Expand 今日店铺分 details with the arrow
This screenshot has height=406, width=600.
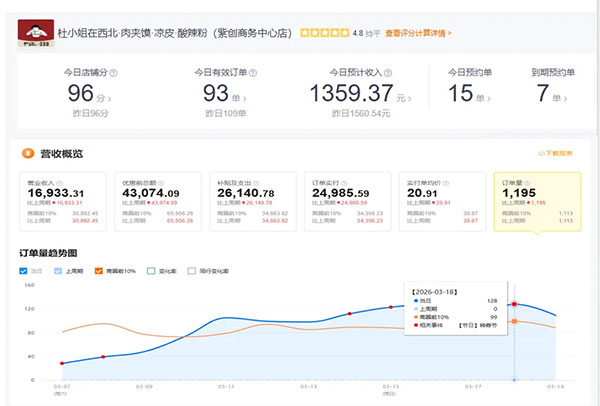(108, 99)
